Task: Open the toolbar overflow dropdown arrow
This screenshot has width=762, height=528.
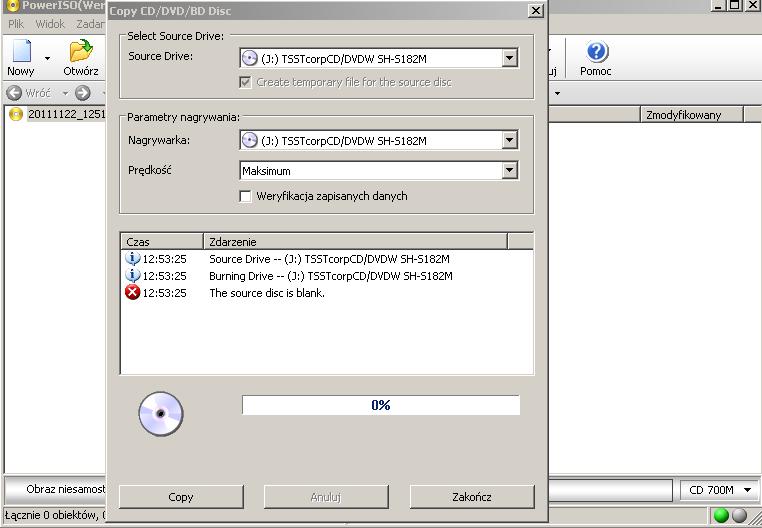Action: (x=557, y=93)
